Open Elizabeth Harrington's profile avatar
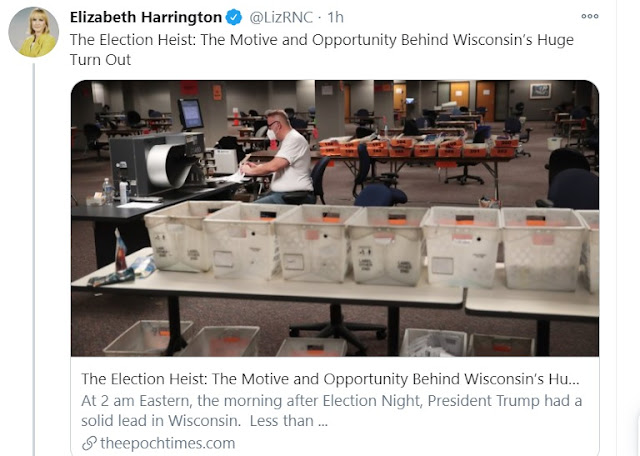 pos(33,32)
